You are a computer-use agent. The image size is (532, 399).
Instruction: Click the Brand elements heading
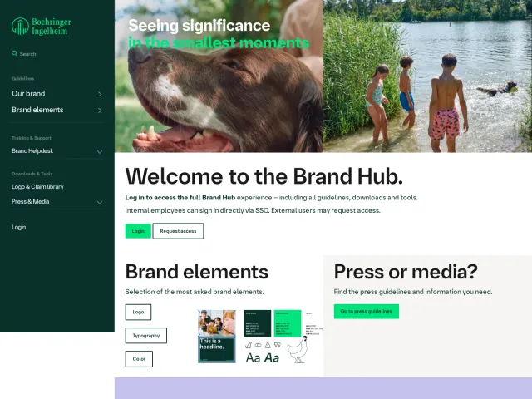pyautogui.click(x=197, y=272)
